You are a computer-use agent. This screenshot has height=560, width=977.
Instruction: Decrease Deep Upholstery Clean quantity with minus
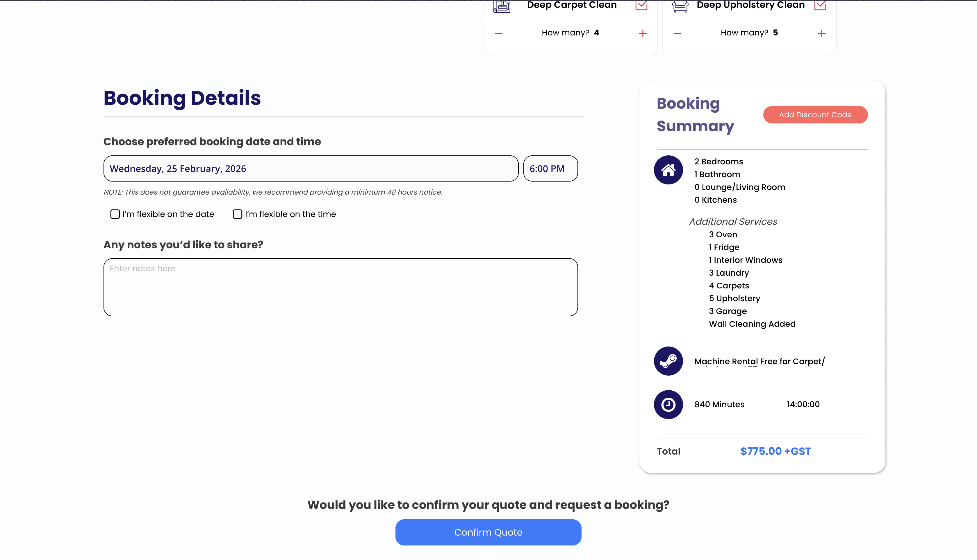(678, 33)
